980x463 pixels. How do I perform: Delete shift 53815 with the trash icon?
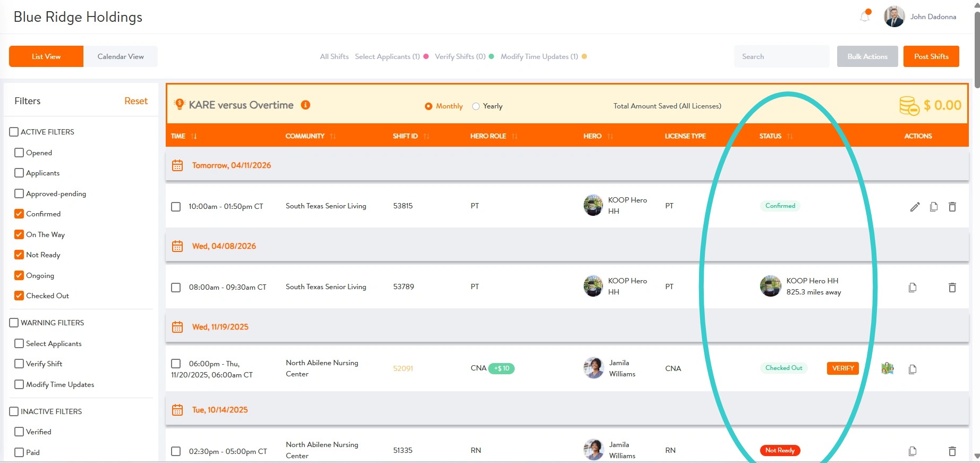pyautogui.click(x=952, y=207)
